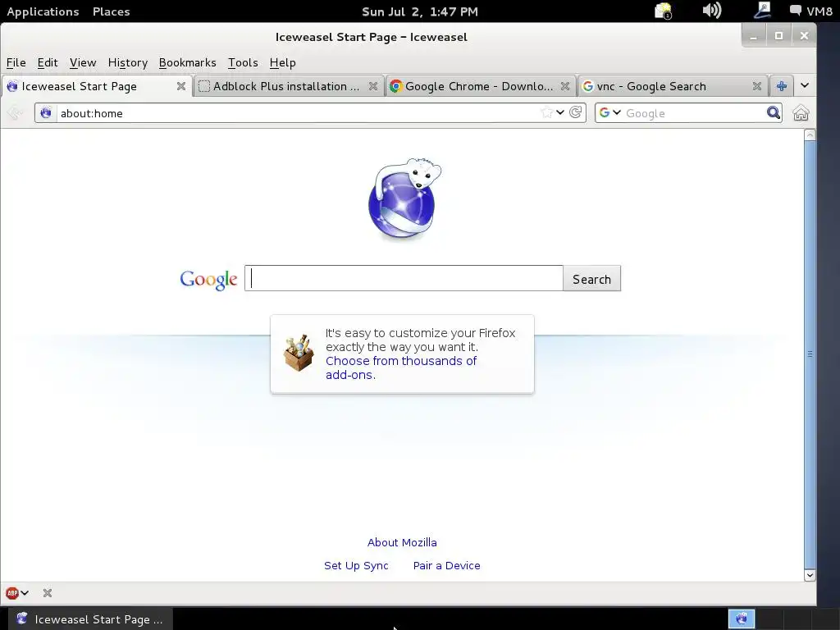Click the VM8 chat status indicator
840x630 pixels.
pyautogui.click(x=811, y=11)
